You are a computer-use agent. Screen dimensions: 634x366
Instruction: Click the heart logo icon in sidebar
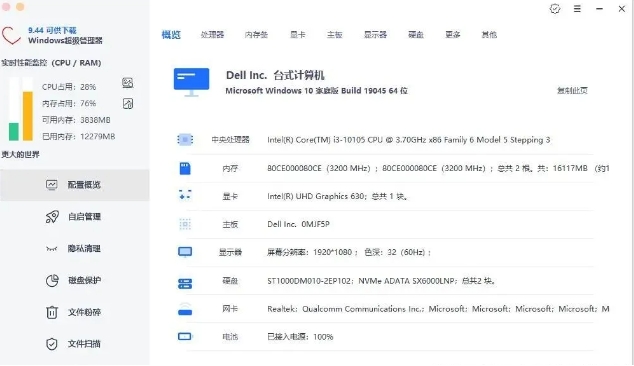tap(11, 36)
